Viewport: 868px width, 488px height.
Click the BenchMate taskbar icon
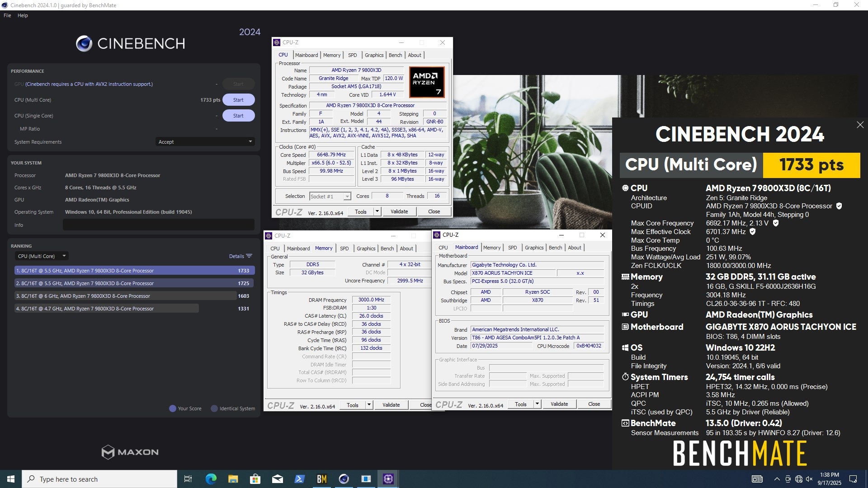(321, 479)
